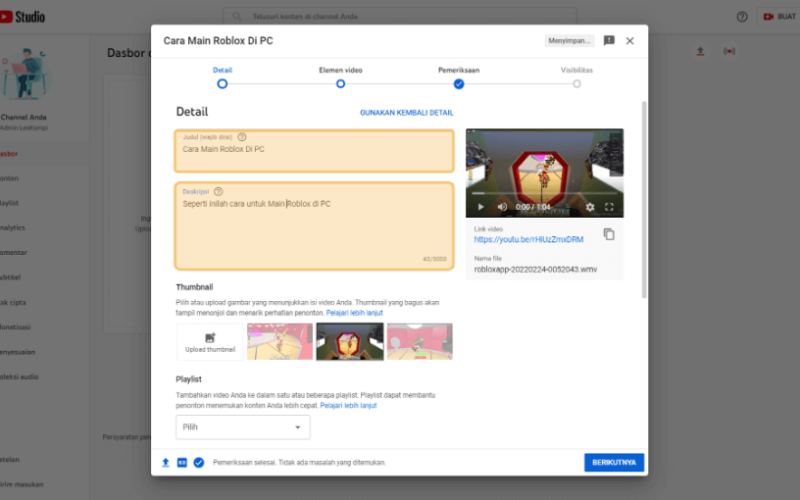
Task: Select the third pink room thumbnail
Action: click(x=419, y=341)
